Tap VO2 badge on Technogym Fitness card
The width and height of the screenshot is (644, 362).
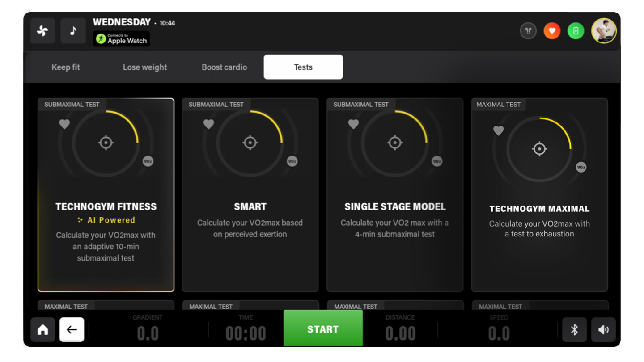tap(148, 161)
